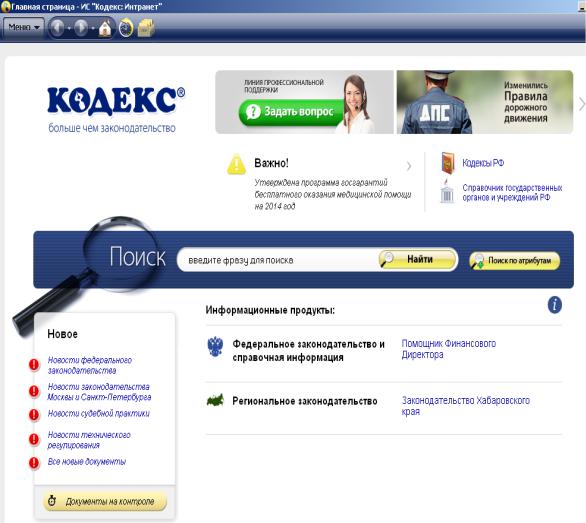Open the home page house icon

[105, 28]
